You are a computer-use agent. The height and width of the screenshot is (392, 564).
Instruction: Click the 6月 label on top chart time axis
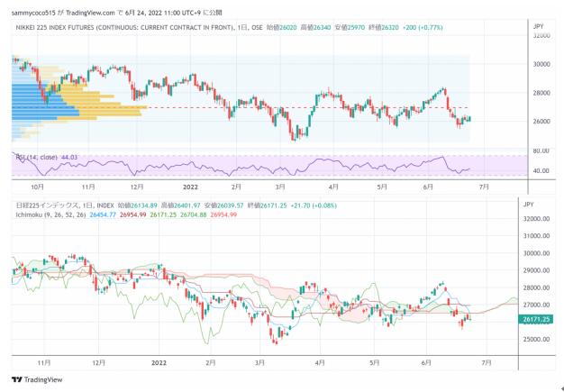pyautogui.click(x=428, y=187)
